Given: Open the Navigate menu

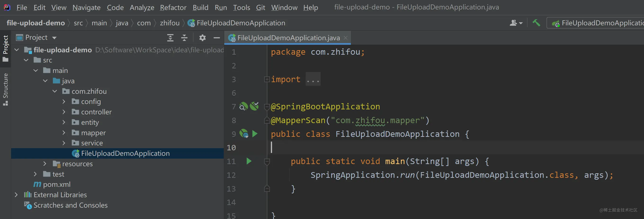Looking at the screenshot, I should click(86, 8).
